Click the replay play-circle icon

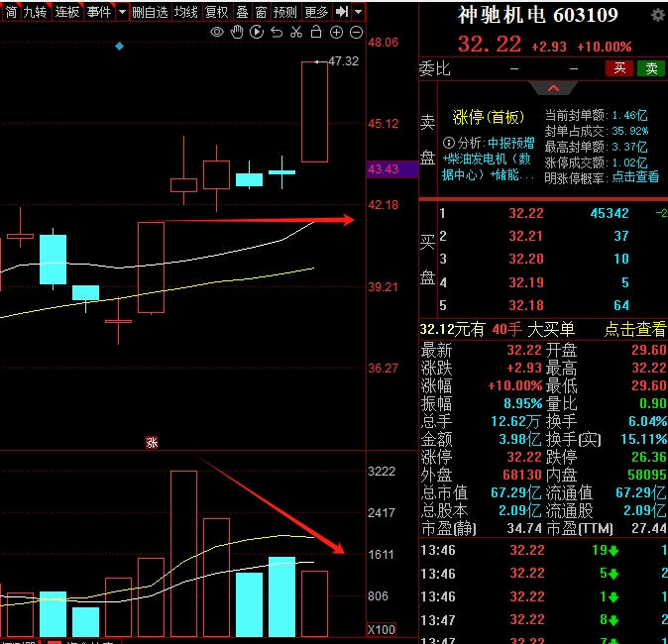257,32
